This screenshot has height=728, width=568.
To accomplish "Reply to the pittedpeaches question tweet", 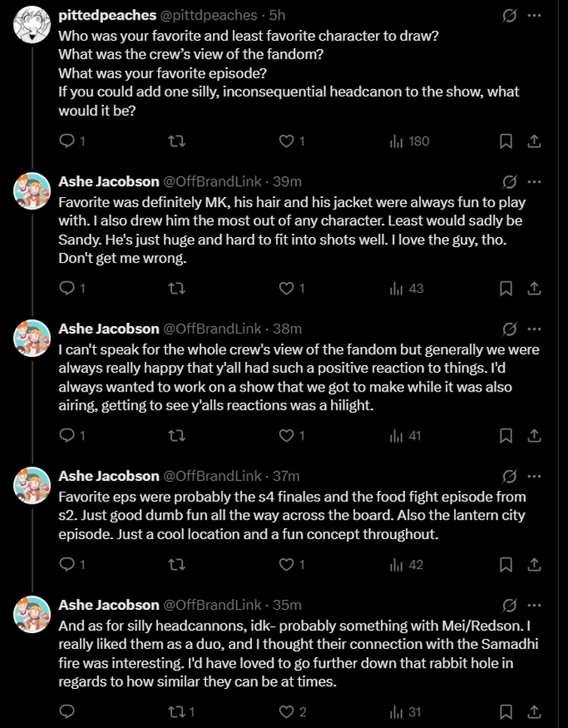I will pyautogui.click(x=67, y=141).
